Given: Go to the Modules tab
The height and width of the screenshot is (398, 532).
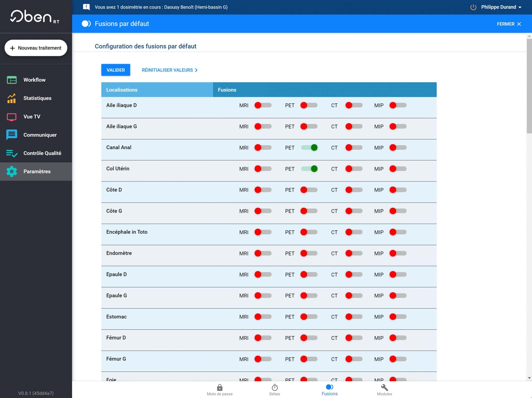Looking at the screenshot, I should [384, 390].
